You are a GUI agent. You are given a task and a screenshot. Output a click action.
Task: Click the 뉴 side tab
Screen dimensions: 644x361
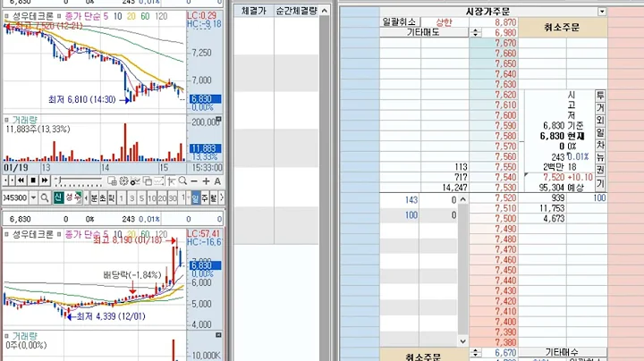click(x=600, y=157)
